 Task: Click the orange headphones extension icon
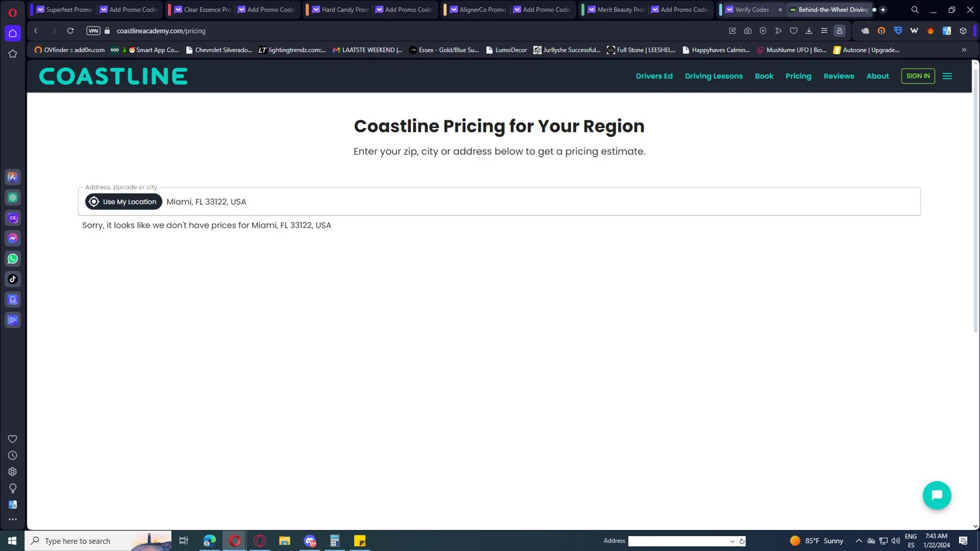[881, 31]
